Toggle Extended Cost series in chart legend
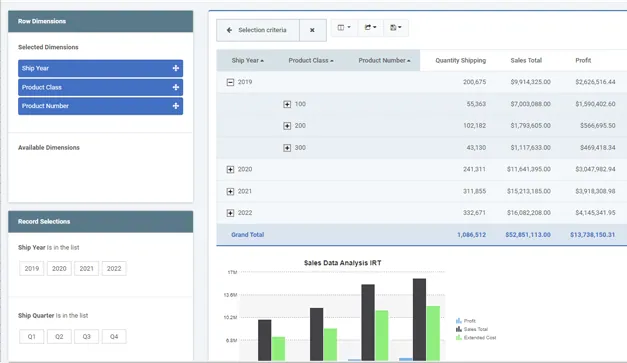 (x=476, y=337)
